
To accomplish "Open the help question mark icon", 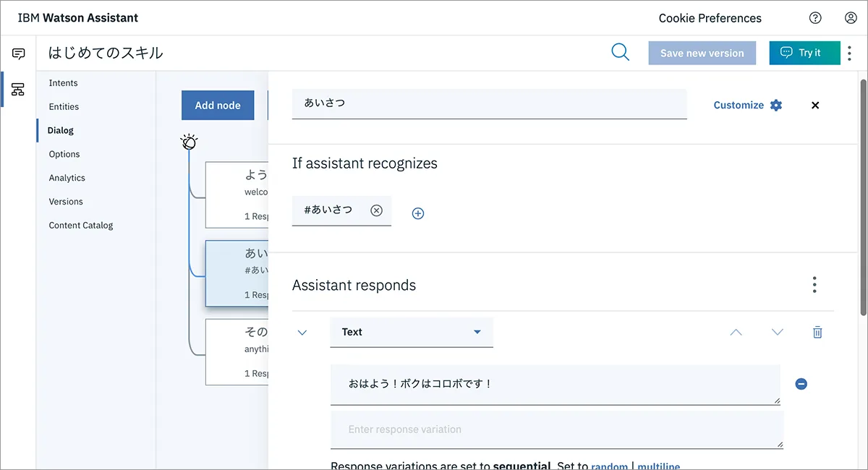I will point(815,18).
